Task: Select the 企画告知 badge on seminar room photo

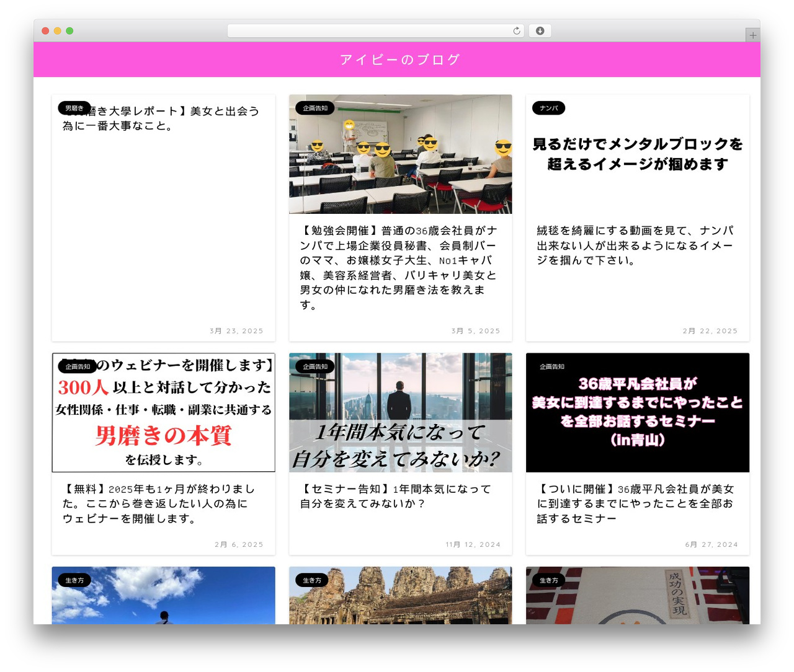Action: 315,108
